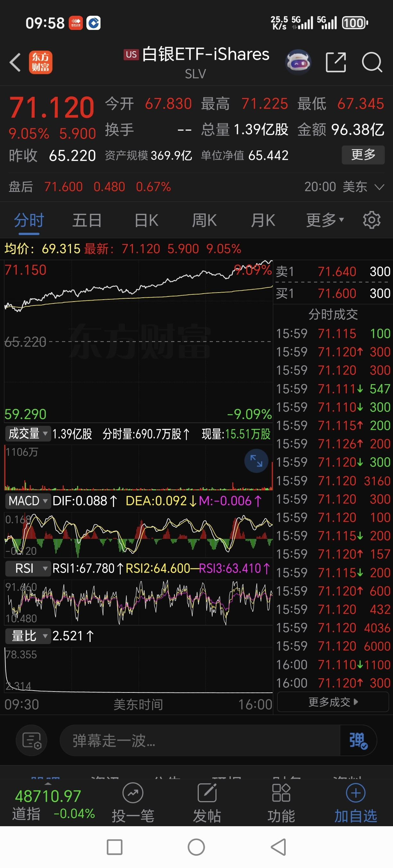The height and width of the screenshot is (868, 393).
Task: Switch to the 月K tab
Action: click(263, 220)
